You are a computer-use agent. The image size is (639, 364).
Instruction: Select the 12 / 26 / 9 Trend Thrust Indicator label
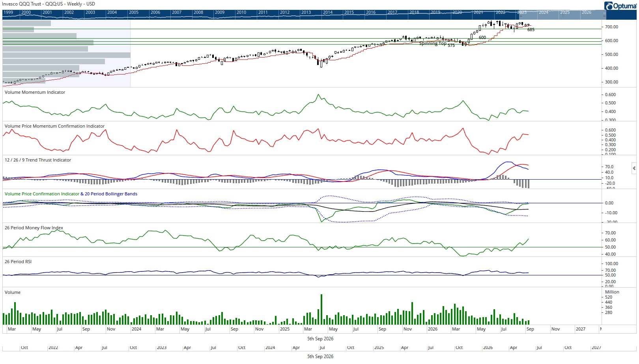38,160
